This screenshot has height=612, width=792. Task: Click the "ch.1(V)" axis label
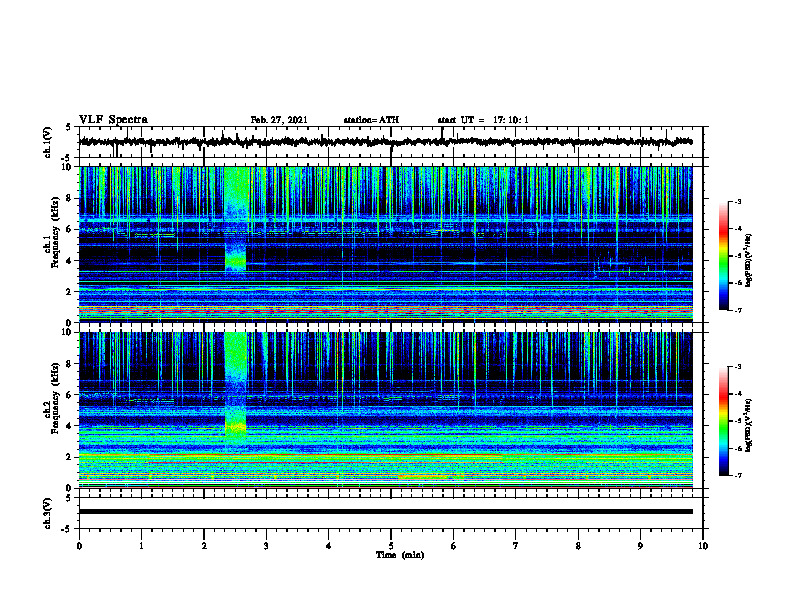[x=48, y=142]
